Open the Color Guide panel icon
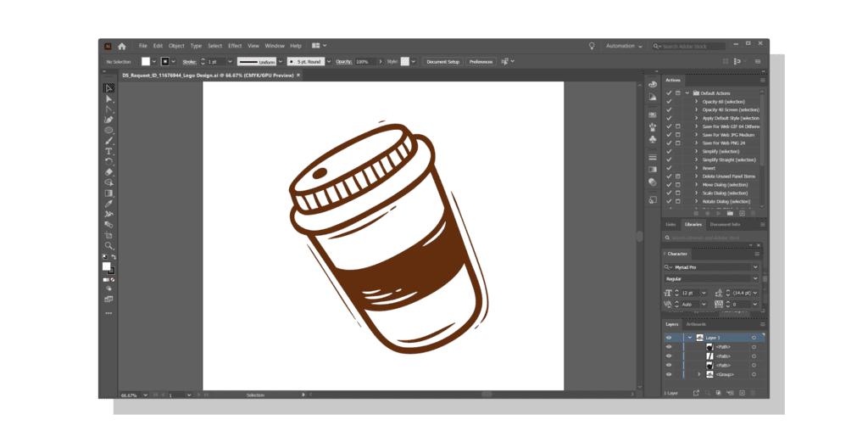Image resolution: width=868 pixels, height=437 pixels. coord(653,97)
